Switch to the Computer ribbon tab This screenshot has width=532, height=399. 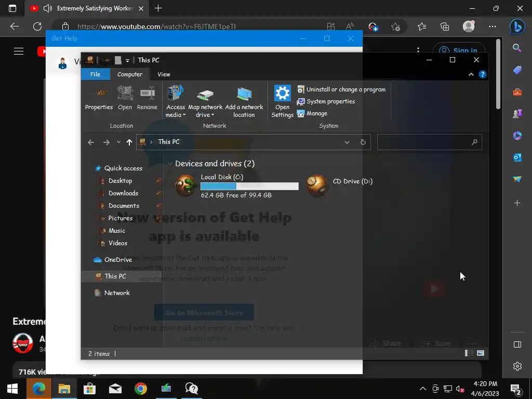pyautogui.click(x=129, y=74)
